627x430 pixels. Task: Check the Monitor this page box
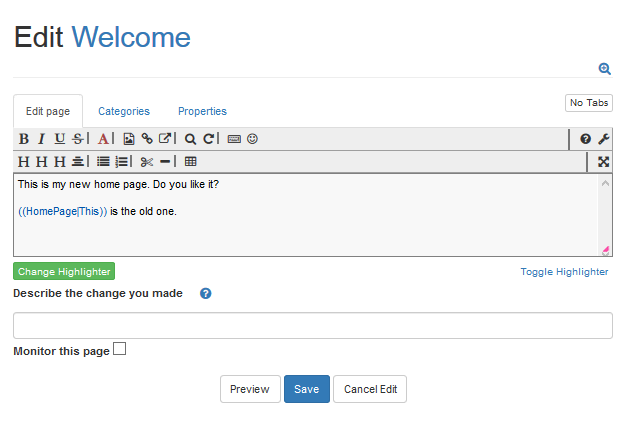point(120,349)
